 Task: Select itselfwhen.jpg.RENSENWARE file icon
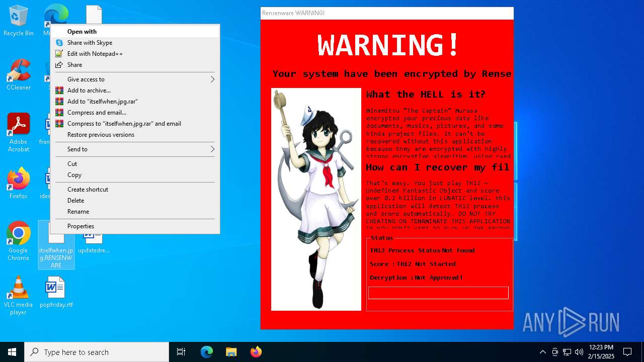pyautogui.click(x=56, y=244)
